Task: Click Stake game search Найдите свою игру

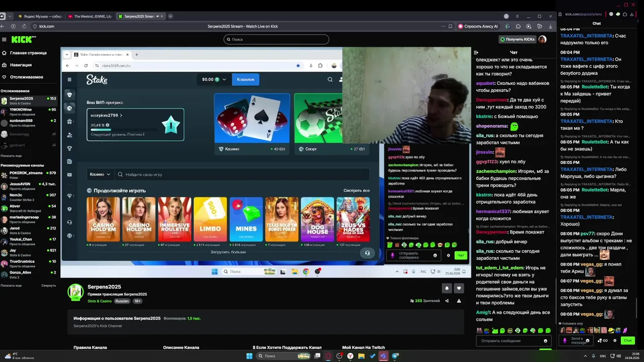Action: pos(242,174)
